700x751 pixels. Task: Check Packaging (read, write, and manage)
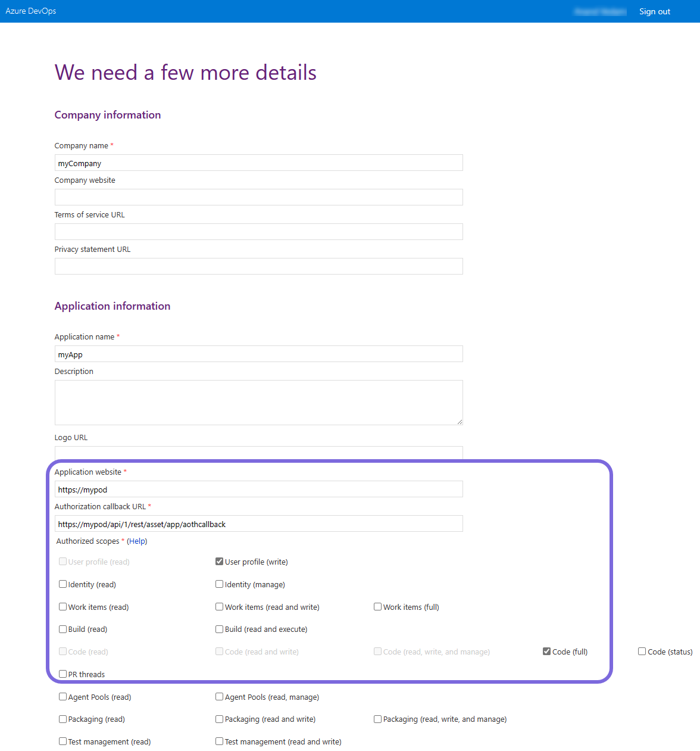click(377, 719)
